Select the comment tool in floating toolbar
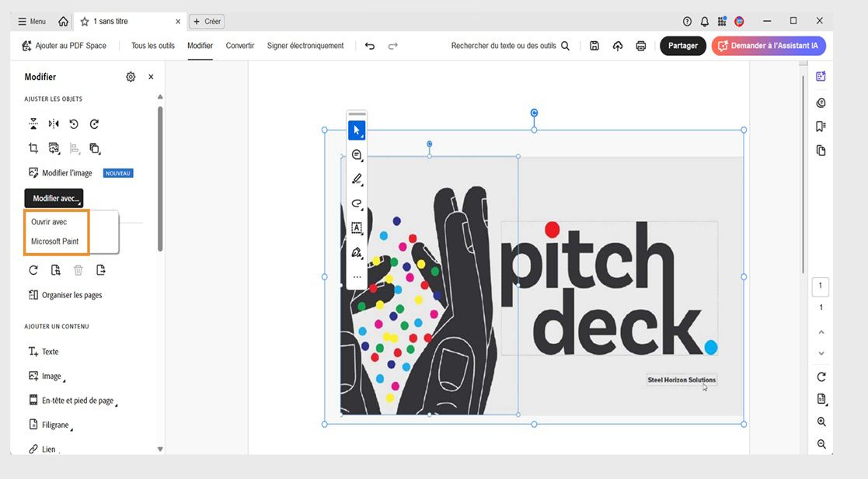 tap(357, 154)
